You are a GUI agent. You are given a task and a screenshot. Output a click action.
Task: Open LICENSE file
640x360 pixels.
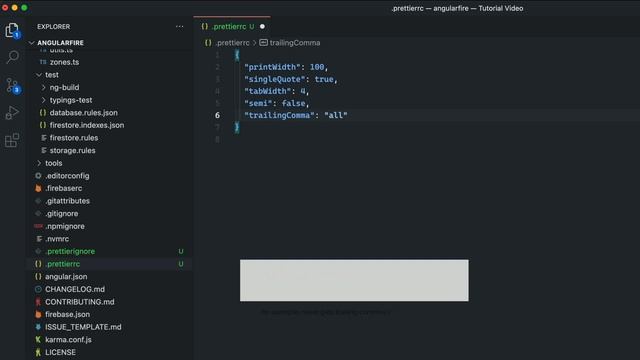pyautogui.click(x=60, y=353)
